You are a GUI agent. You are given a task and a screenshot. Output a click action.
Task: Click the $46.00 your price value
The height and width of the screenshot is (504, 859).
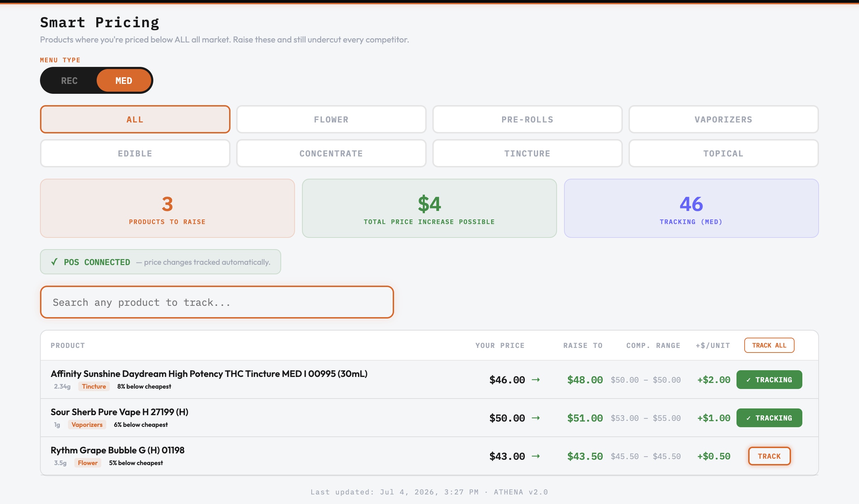507,380
